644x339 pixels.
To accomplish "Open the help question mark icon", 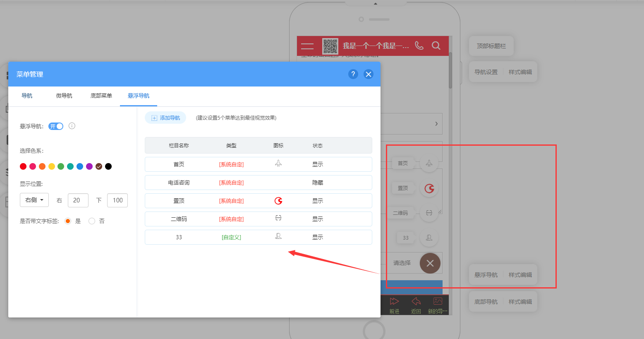I will click(353, 74).
